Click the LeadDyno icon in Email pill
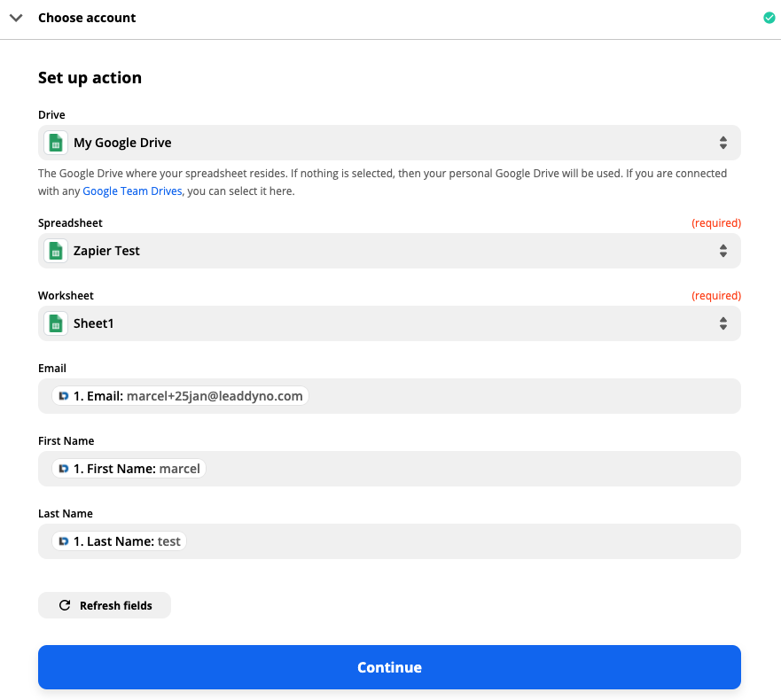This screenshot has height=700, width=781. coord(64,396)
